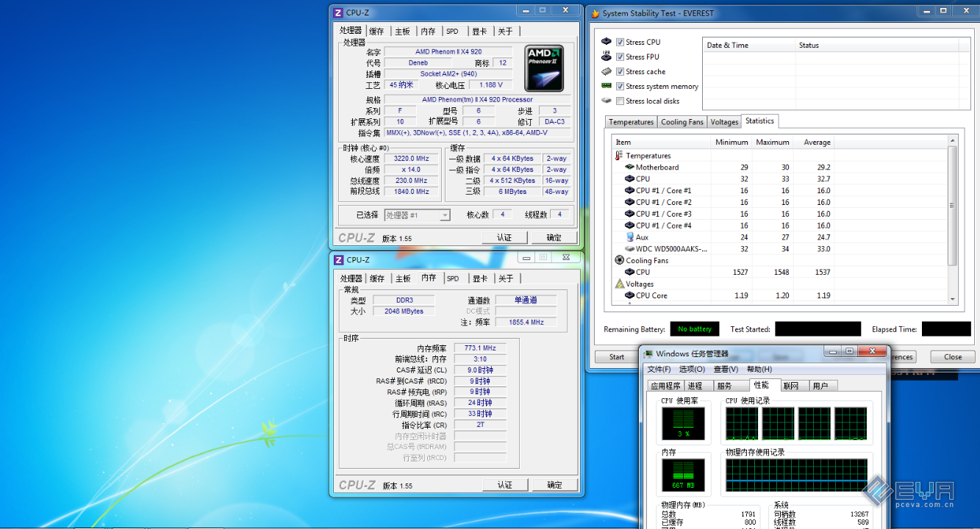This screenshot has width=980, height=529.
Task: Open the Voltages tab in EVEREST
Action: [724, 122]
